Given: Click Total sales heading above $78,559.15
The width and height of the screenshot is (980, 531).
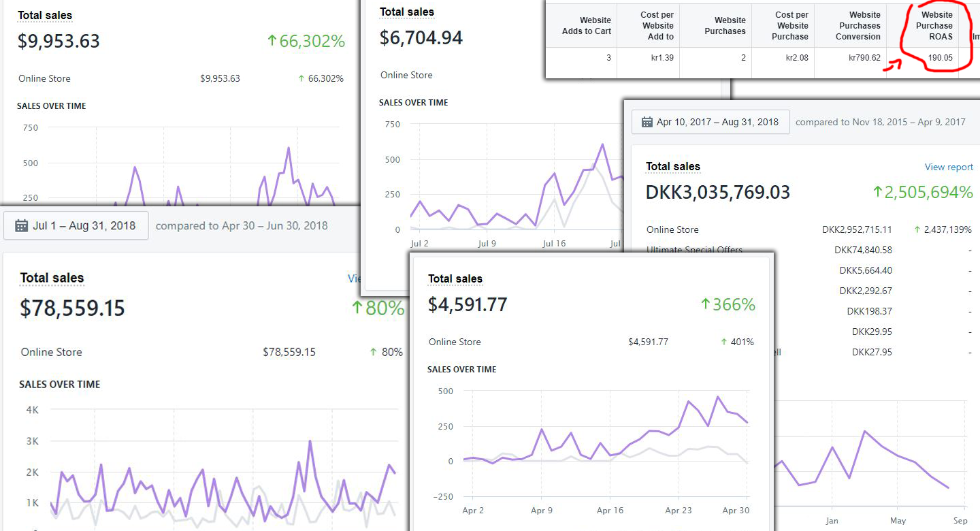Looking at the screenshot, I should coord(52,278).
